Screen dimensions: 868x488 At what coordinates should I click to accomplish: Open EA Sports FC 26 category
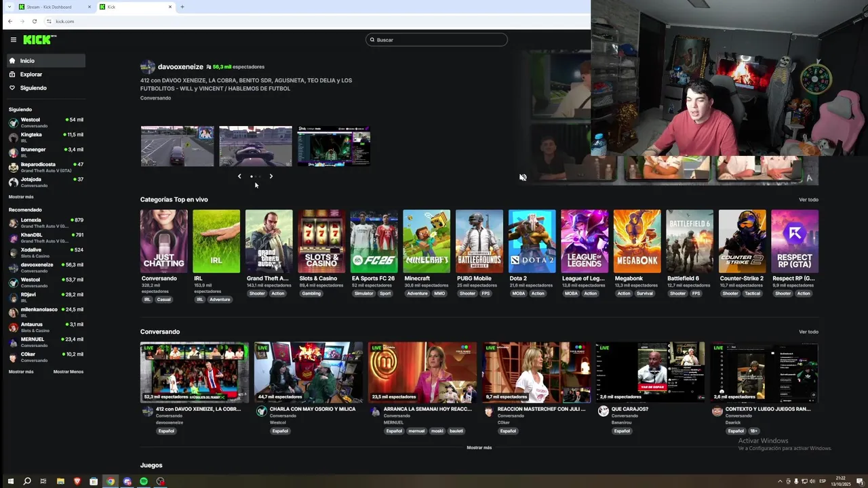[374, 241]
